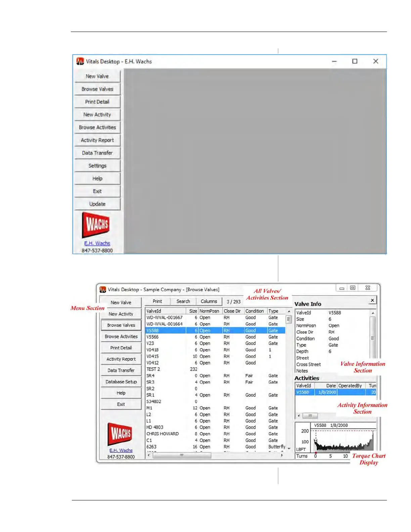Select valve row WD-WVAL-001664
411x532 pixels.
coord(215,324)
